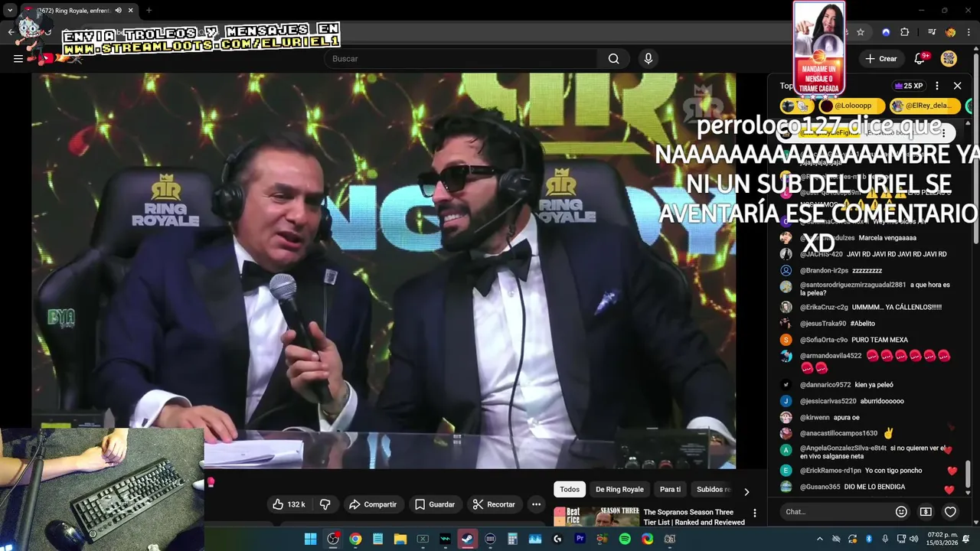Open the YouTube hamburger guide menu
This screenshot has width=980, height=551.
tap(18, 59)
